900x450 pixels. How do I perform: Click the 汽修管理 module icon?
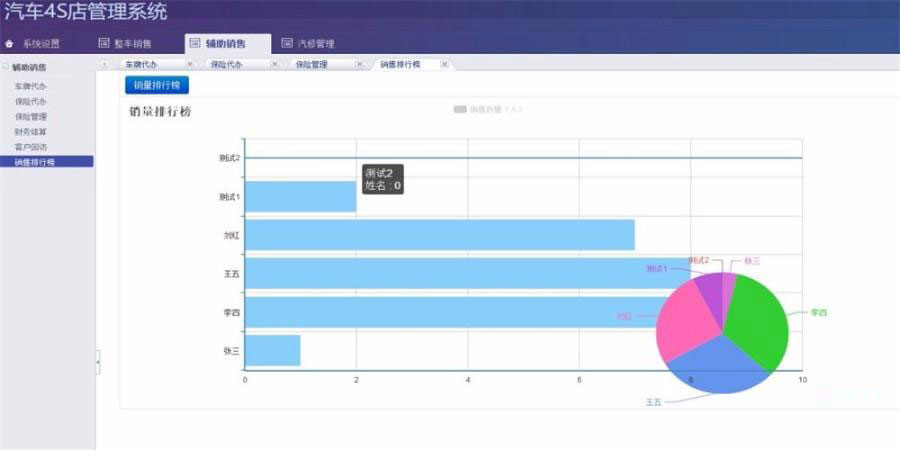(x=287, y=44)
